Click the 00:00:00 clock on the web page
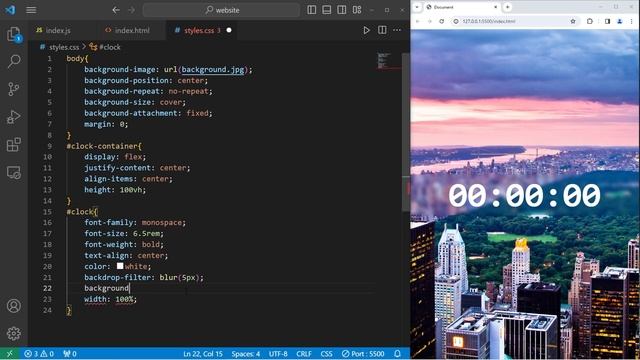This screenshot has width=640, height=360. 524,195
